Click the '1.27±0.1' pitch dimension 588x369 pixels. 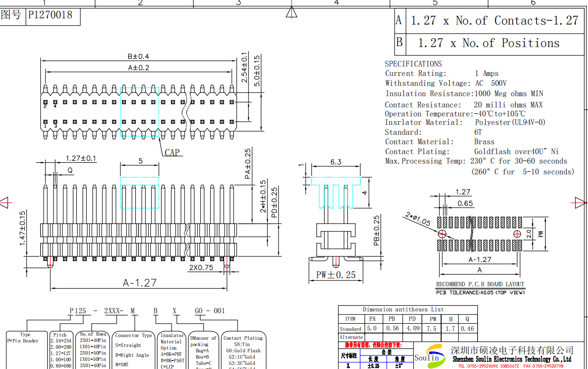pyautogui.click(x=81, y=159)
